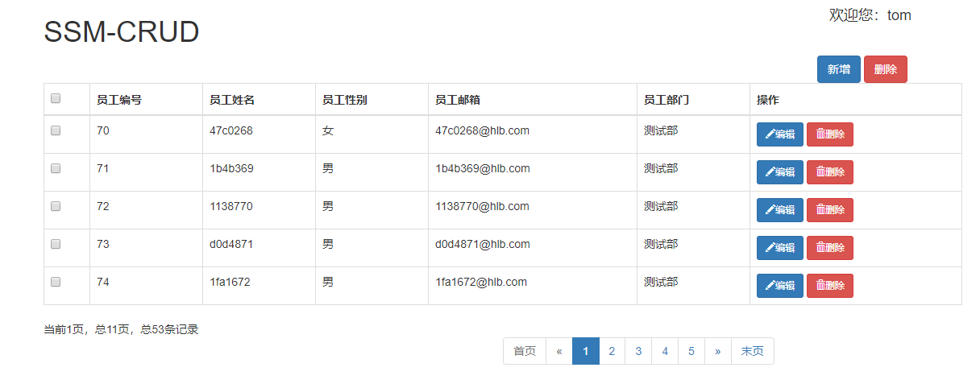Image resolution: width=980 pixels, height=384 pixels.
Task: Click the trash icon in row 74's delete button
Action: [x=820, y=286]
